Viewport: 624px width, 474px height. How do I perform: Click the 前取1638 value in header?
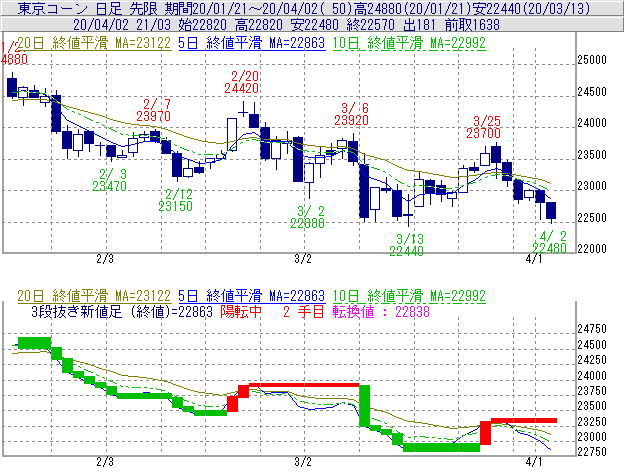472,25
